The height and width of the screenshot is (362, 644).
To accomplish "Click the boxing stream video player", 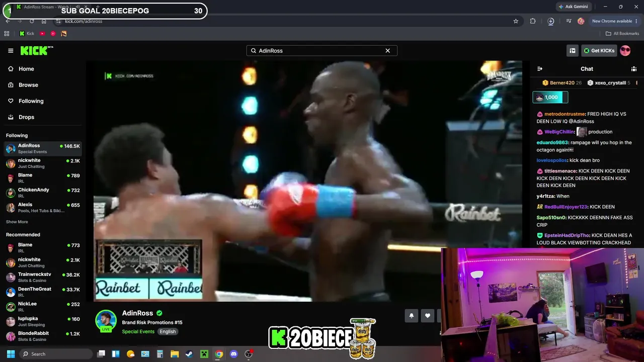I will tap(307, 181).
